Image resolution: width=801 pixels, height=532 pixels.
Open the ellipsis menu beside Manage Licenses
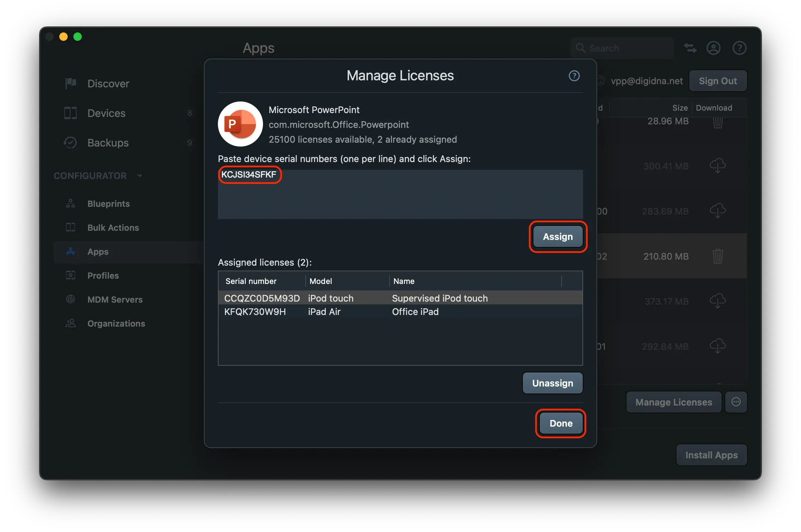[736, 402]
